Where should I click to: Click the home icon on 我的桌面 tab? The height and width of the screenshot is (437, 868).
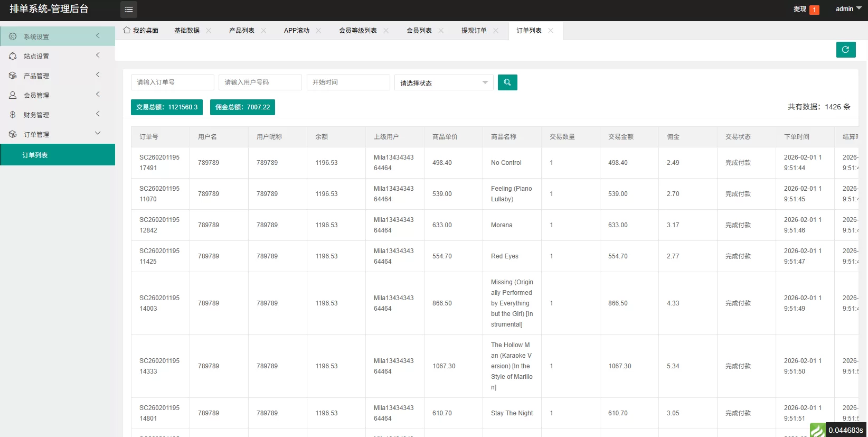127,30
